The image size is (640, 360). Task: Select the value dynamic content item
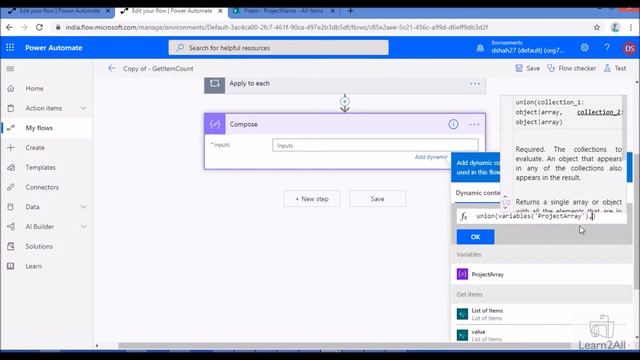click(543, 335)
